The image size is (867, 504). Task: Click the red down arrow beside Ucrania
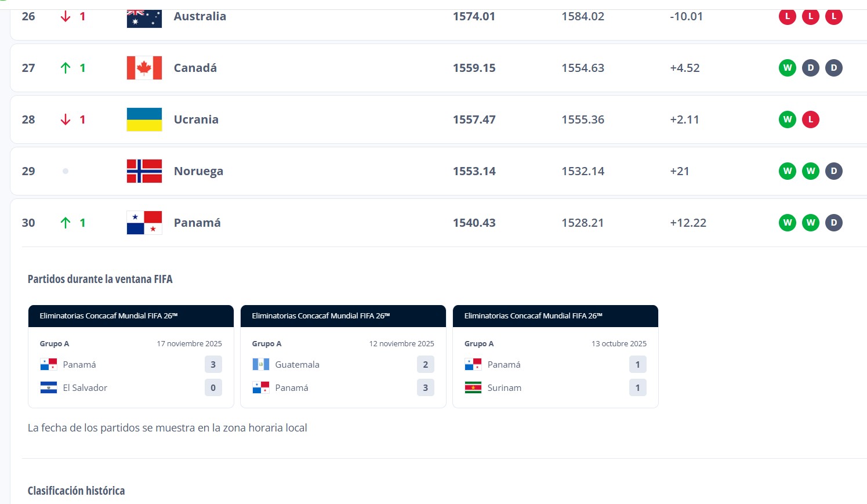coord(66,119)
